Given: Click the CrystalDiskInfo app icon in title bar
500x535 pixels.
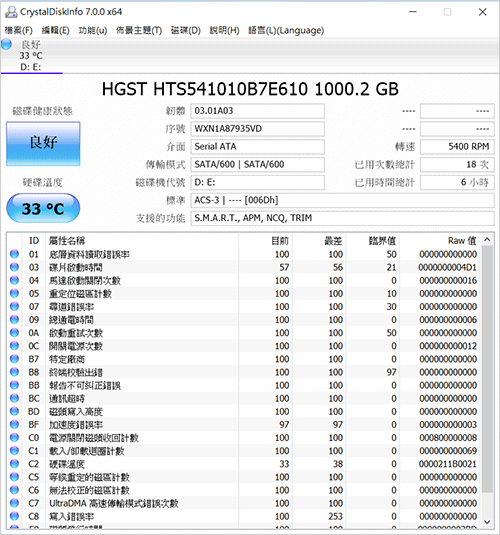Looking at the screenshot, I should tap(11, 12).
